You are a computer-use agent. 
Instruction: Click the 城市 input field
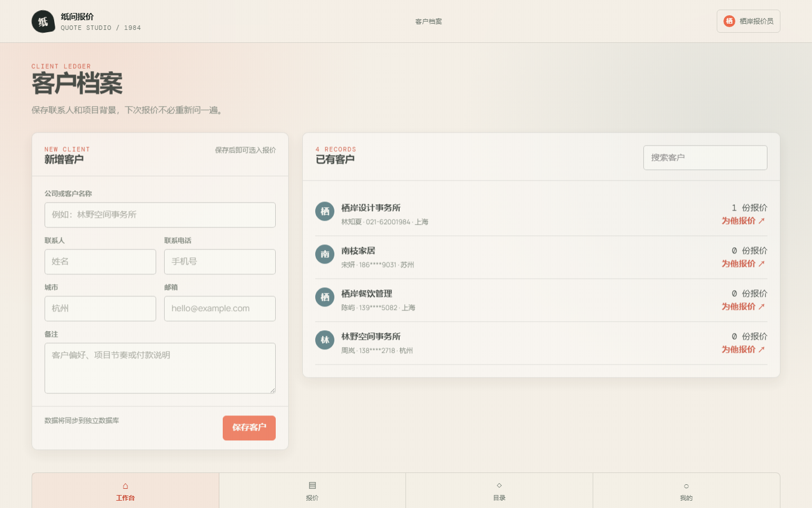coord(100,309)
